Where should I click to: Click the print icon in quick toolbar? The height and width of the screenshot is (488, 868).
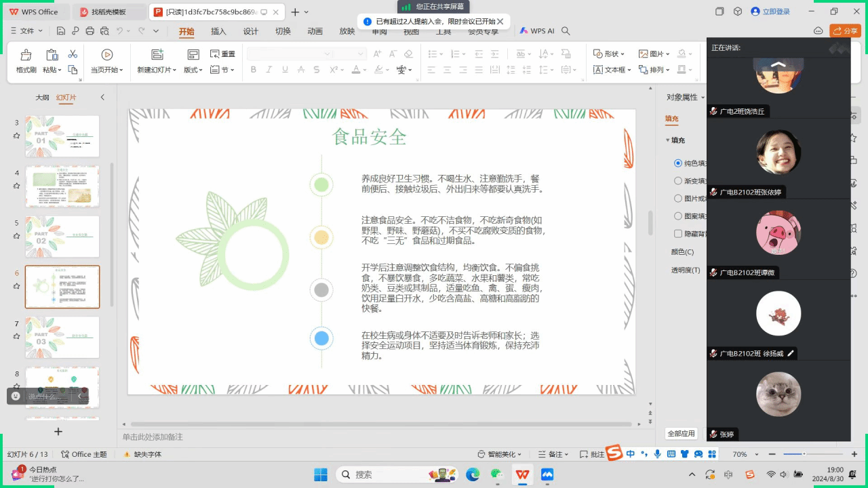click(x=90, y=31)
